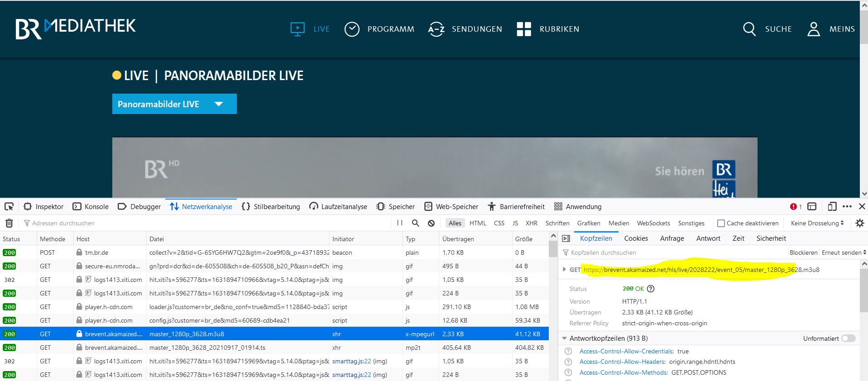868x381 pixels.
Task: Open the MEINS profile icon
Action: 814,29
